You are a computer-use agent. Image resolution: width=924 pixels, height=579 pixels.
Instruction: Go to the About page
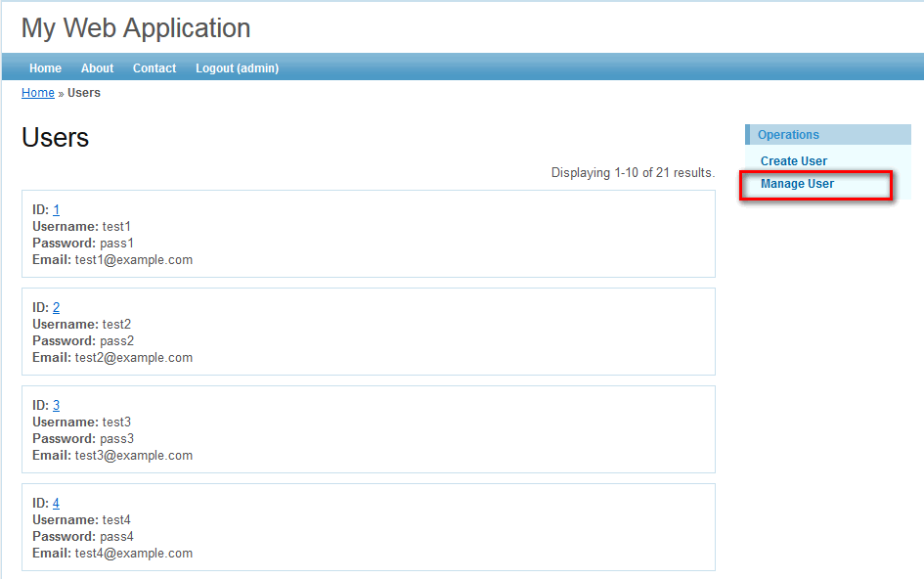[97, 68]
